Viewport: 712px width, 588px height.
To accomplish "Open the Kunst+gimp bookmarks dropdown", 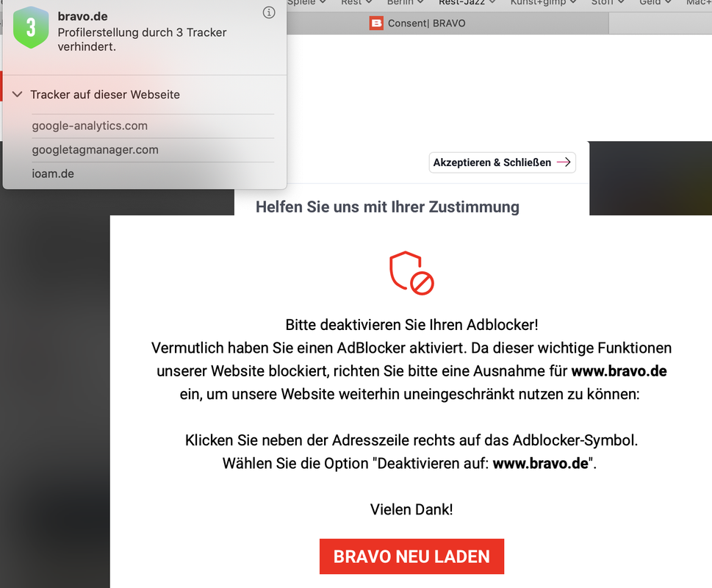I will click(543, 3).
